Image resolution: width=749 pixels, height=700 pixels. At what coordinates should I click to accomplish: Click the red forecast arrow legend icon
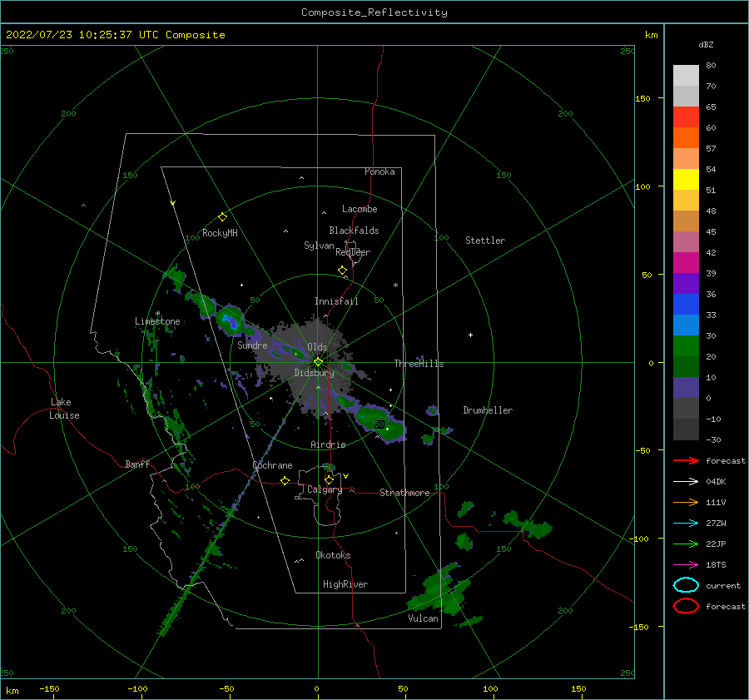tap(686, 460)
